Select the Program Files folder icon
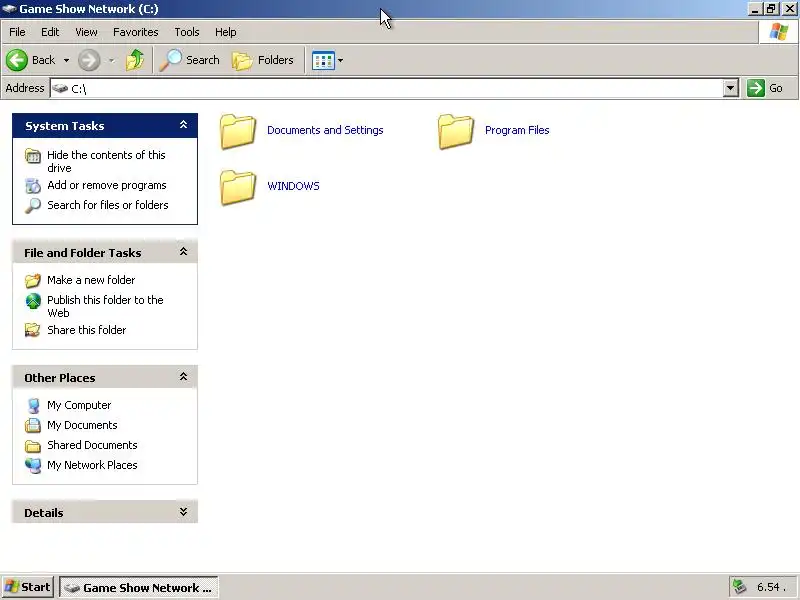The width and height of the screenshot is (800, 600). [456, 132]
